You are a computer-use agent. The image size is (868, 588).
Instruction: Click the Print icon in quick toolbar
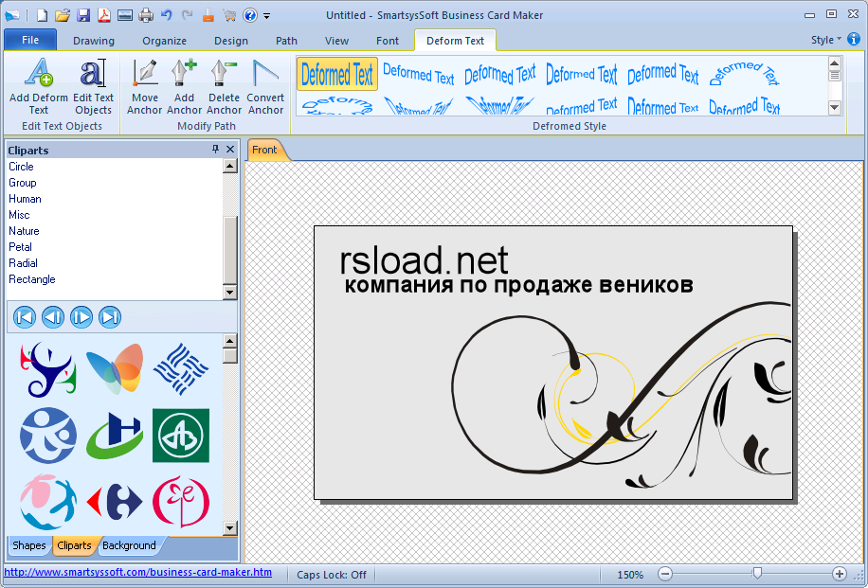tap(146, 15)
